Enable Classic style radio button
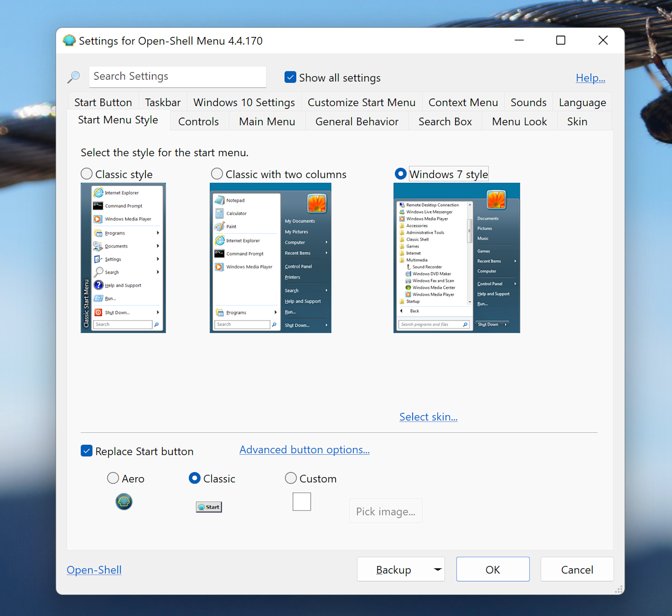Image resolution: width=672 pixels, height=616 pixels. click(x=86, y=174)
